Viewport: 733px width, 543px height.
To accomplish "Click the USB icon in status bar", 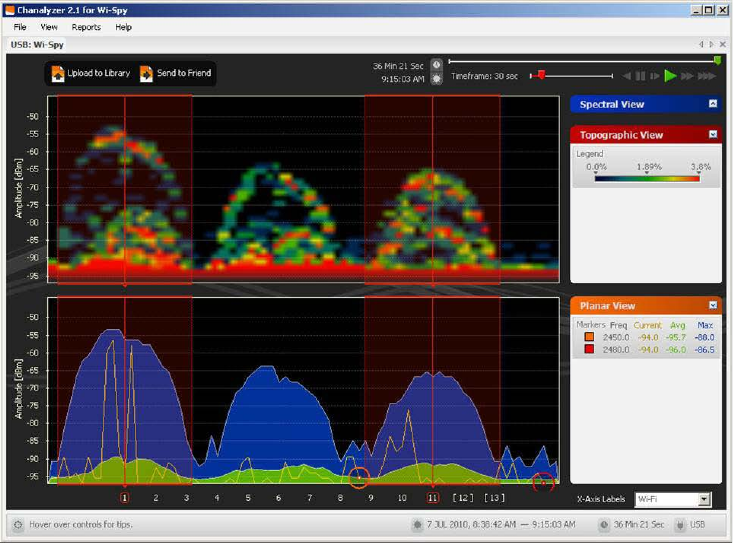I will point(681,524).
